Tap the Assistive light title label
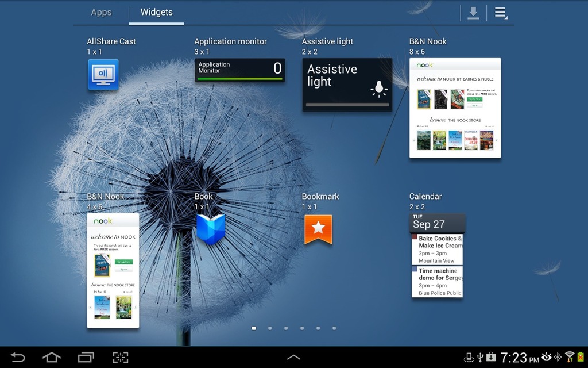Screen dimensions: 588x368 pos(327,41)
